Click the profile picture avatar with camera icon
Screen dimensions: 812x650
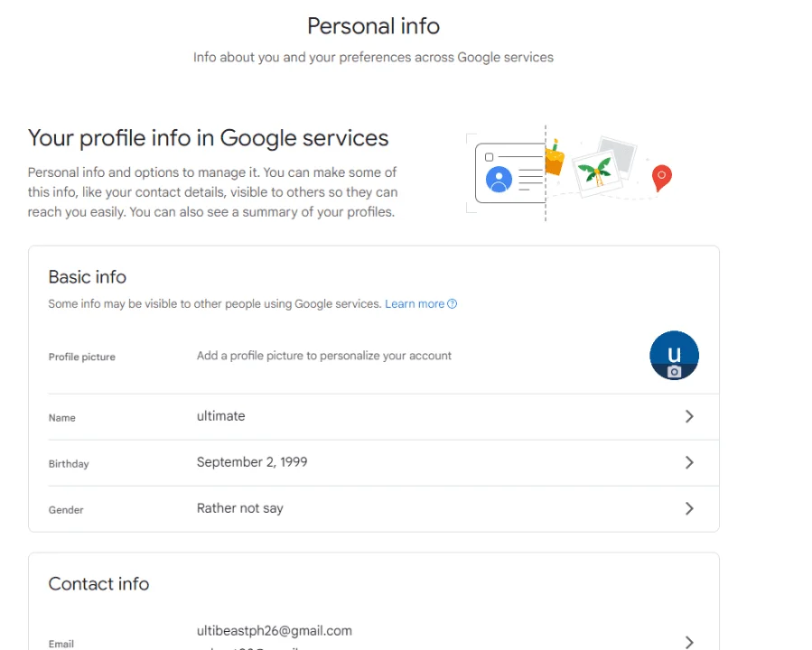[x=674, y=356]
